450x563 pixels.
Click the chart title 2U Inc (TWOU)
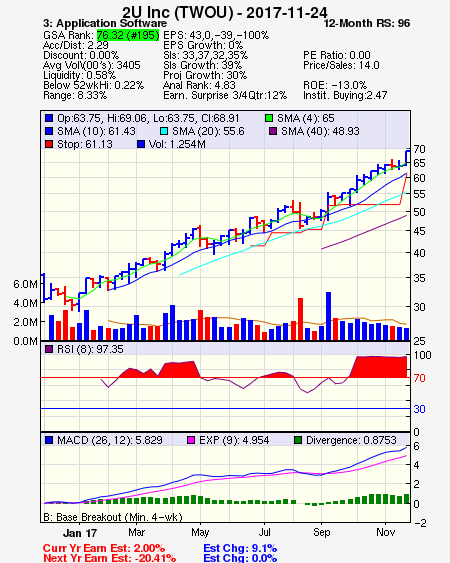pyautogui.click(x=225, y=13)
